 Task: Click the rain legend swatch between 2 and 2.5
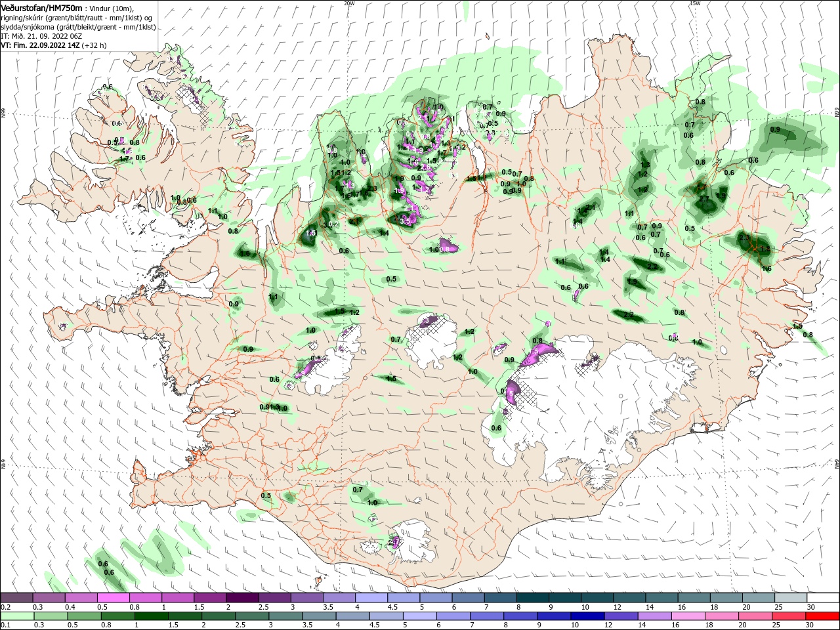pos(219,616)
